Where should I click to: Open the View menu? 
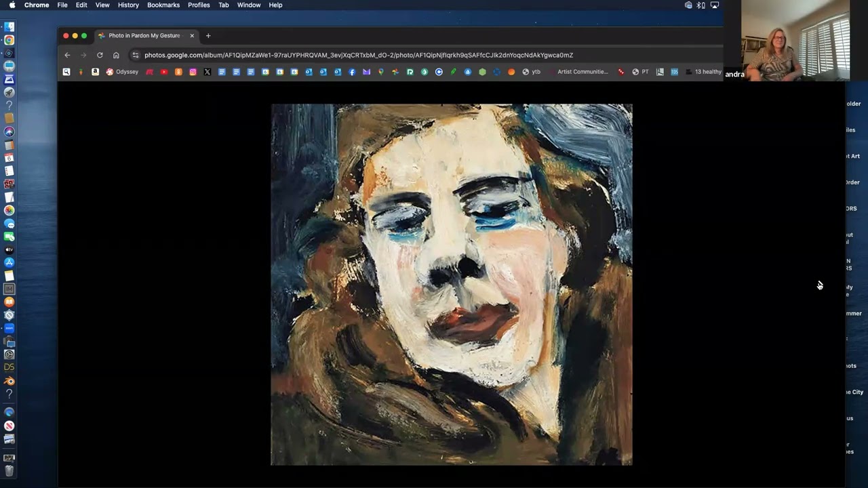click(102, 5)
